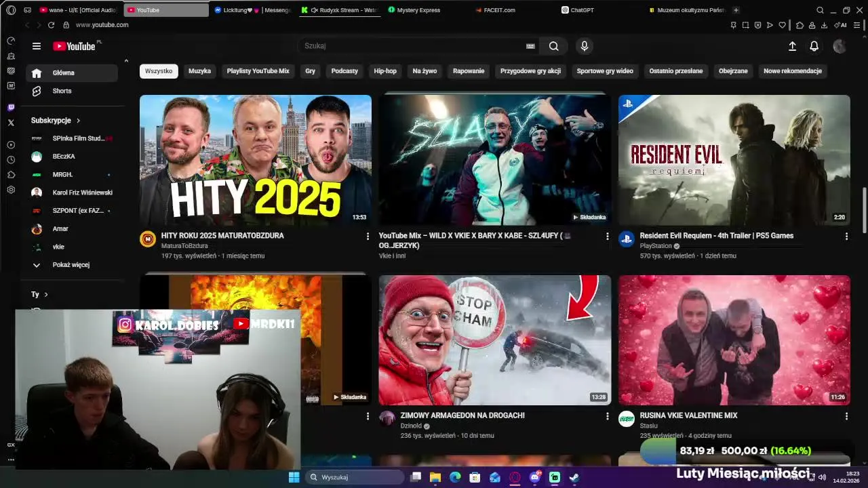The height and width of the screenshot is (488, 868).
Task: Open File Explorer from taskbar
Action: (x=435, y=477)
